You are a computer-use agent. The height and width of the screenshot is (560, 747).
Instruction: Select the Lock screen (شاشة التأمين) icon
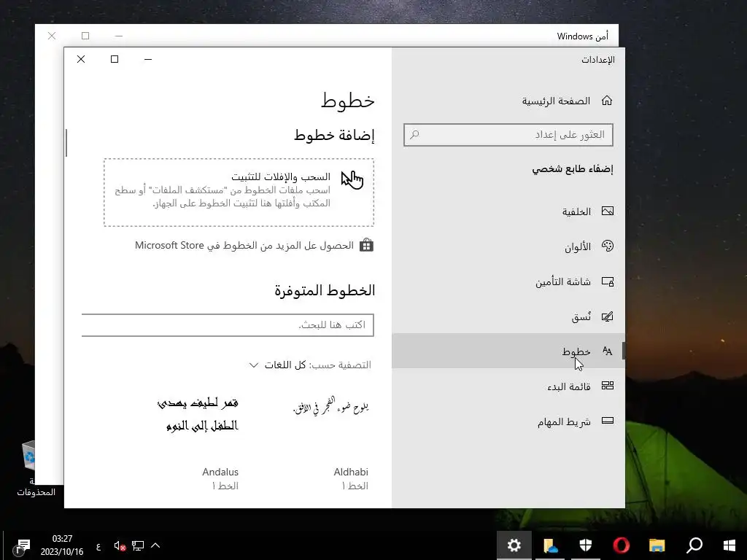coord(608,281)
